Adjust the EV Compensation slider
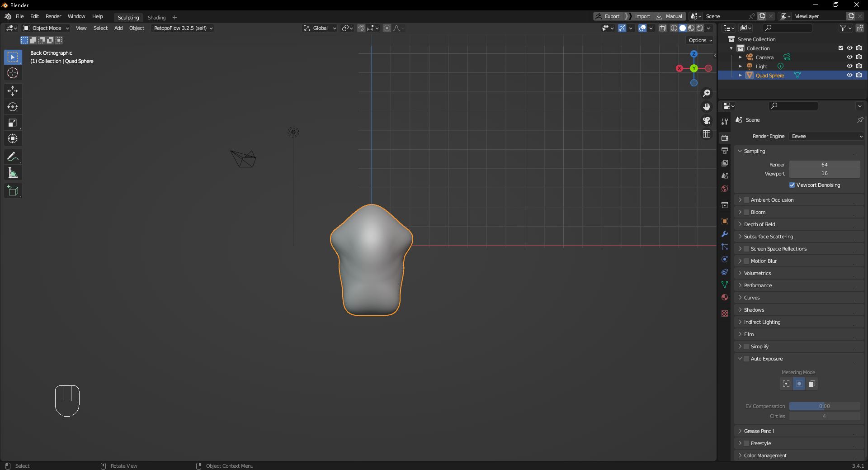868x470 pixels. (825, 406)
